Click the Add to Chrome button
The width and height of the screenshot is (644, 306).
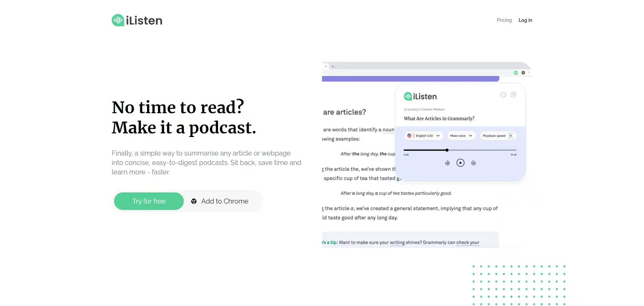[220, 201]
